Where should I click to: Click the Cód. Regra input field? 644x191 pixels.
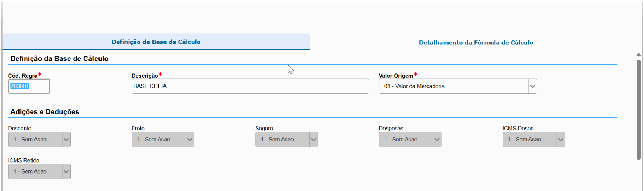(29, 86)
